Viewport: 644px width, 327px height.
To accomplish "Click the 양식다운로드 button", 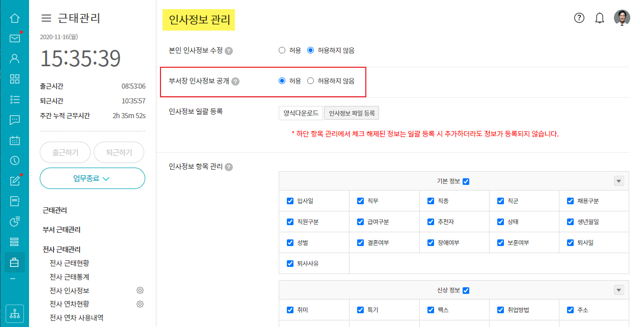I will coord(301,113).
